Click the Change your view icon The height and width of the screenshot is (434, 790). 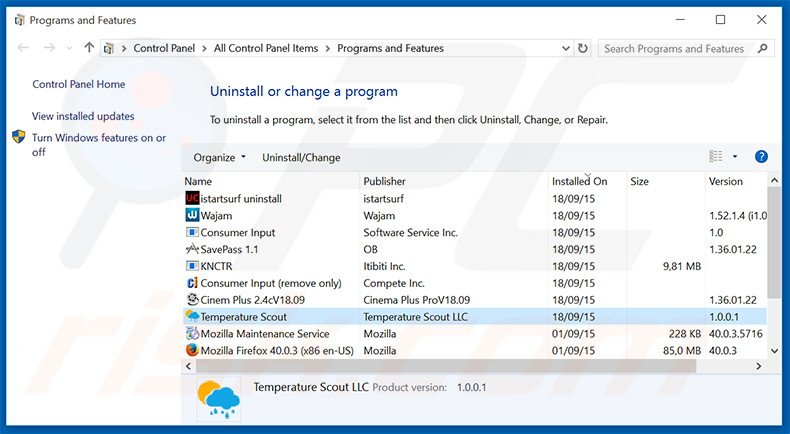pyautogui.click(x=716, y=157)
